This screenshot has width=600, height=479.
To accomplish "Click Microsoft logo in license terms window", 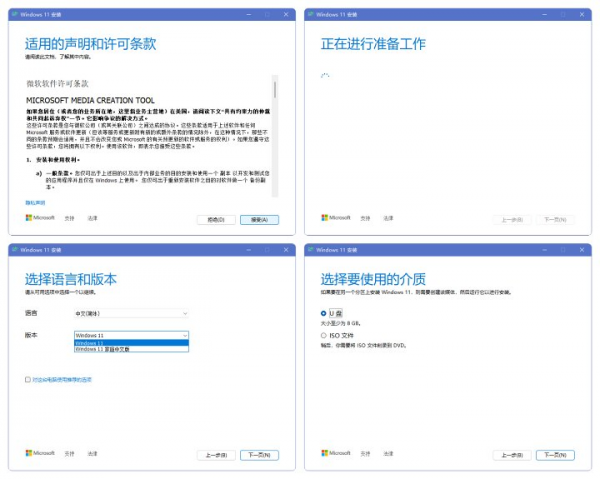I will (40, 218).
